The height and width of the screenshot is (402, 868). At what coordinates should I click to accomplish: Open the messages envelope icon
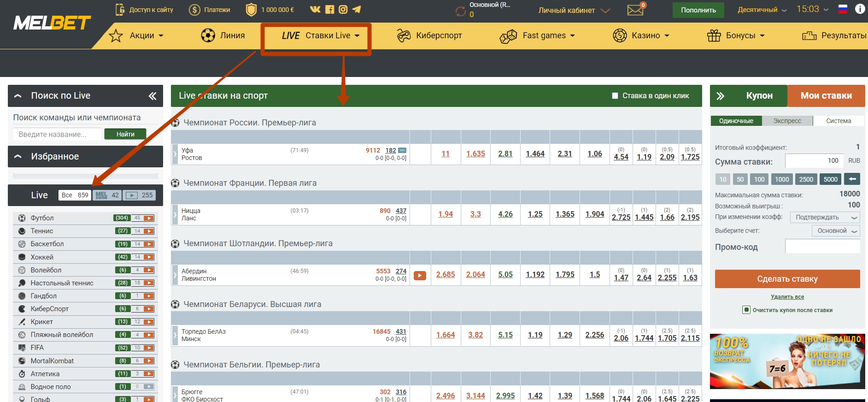tap(635, 10)
